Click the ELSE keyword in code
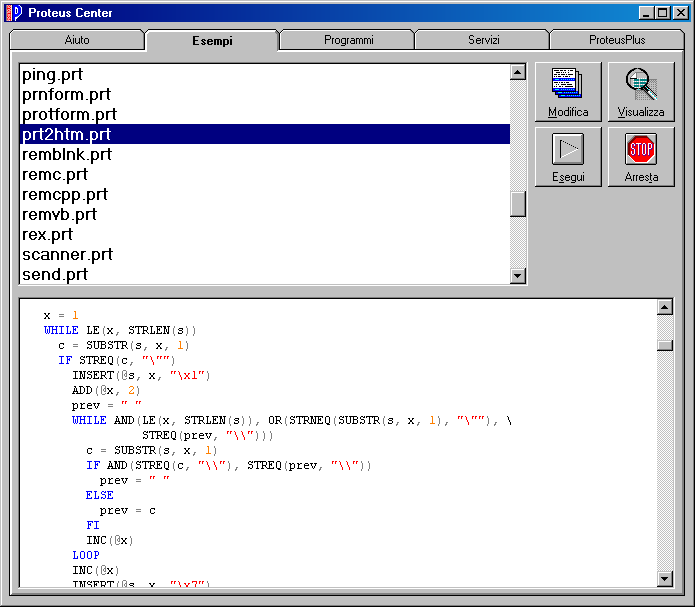 [x=100, y=495]
